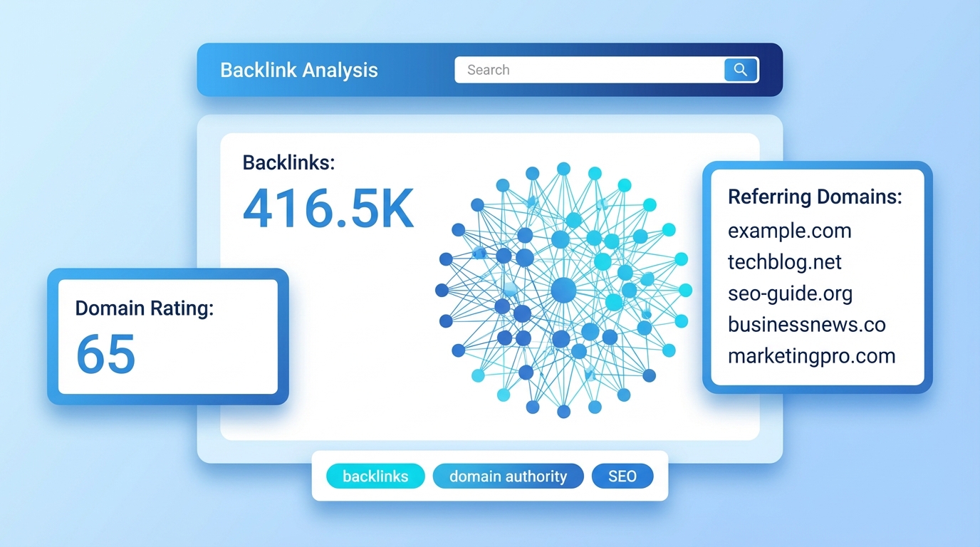
Task: Visit the marketingpro.com referring domain
Action: (811, 355)
